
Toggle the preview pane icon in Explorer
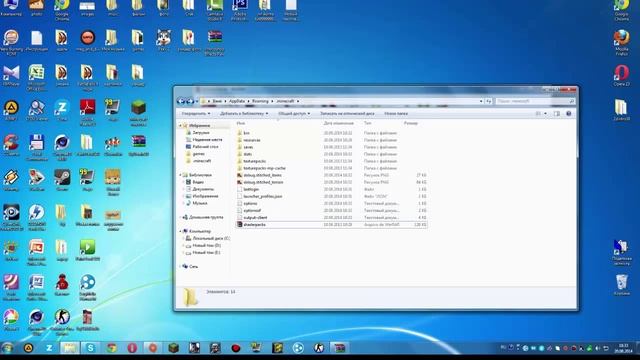point(557,113)
